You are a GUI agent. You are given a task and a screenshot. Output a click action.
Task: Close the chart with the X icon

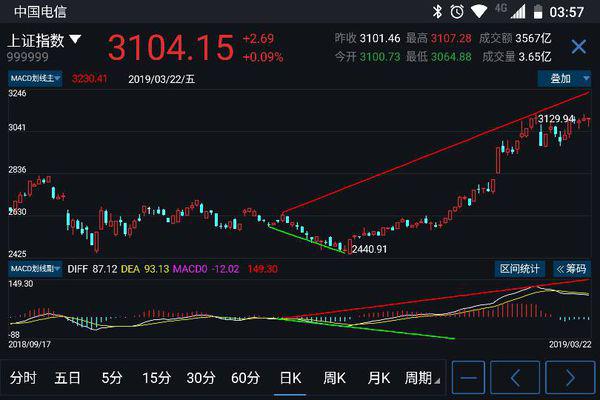pos(578,47)
